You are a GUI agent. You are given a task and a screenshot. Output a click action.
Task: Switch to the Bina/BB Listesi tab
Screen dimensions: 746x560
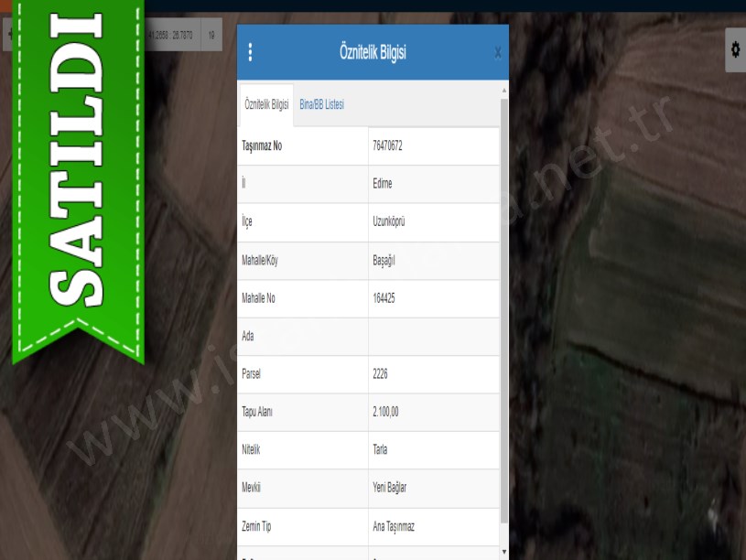321,105
